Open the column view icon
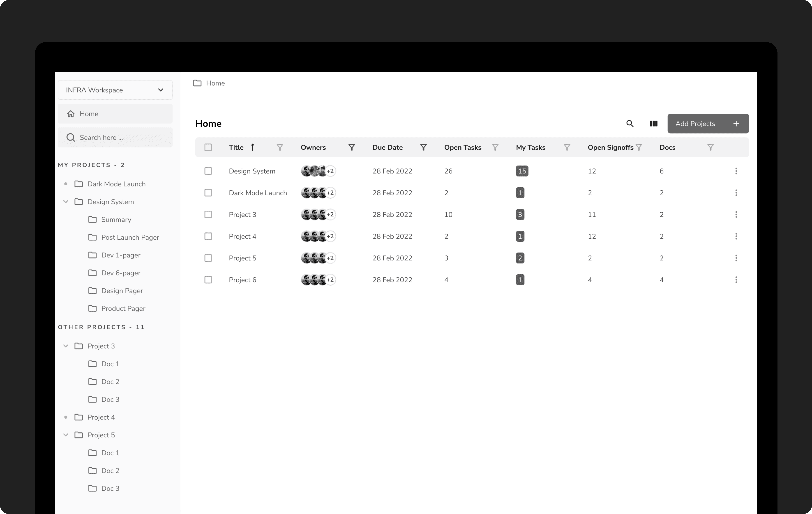 653,124
